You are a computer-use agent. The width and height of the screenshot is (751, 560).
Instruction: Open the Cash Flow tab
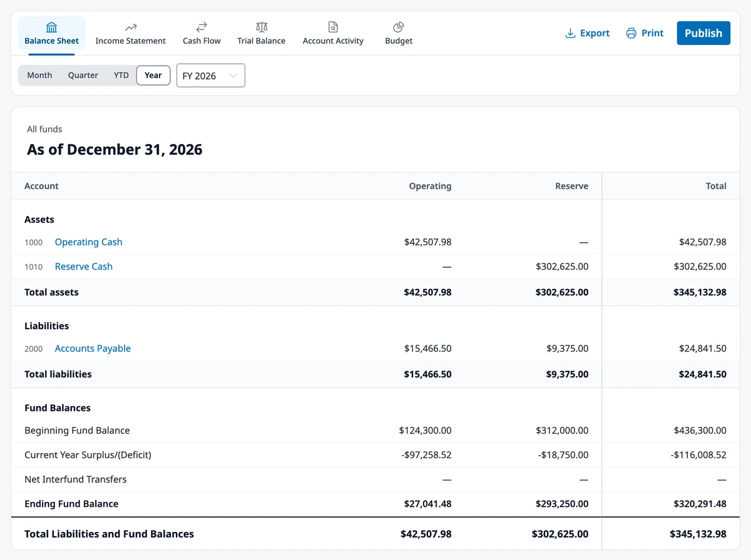202,34
